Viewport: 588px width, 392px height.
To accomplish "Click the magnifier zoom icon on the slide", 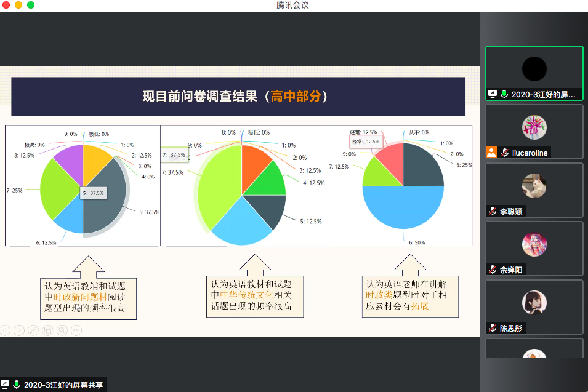I will click(x=62, y=330).
